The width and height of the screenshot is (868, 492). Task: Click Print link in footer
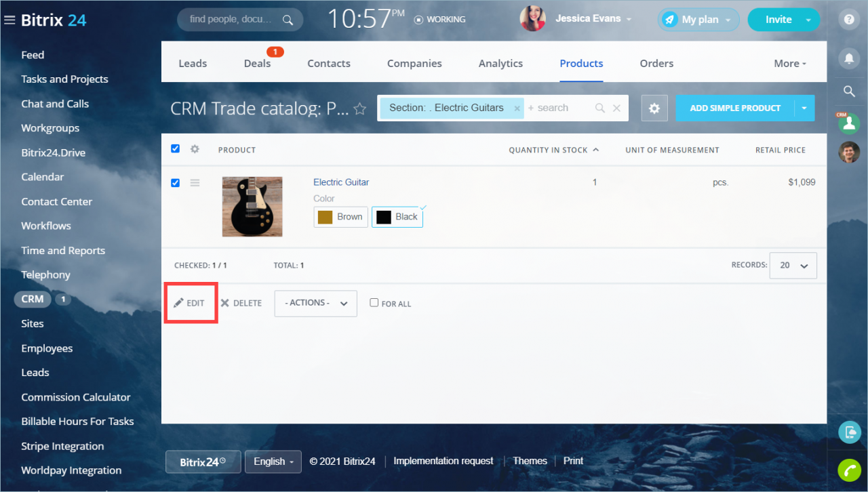click(x=573, y=461)
